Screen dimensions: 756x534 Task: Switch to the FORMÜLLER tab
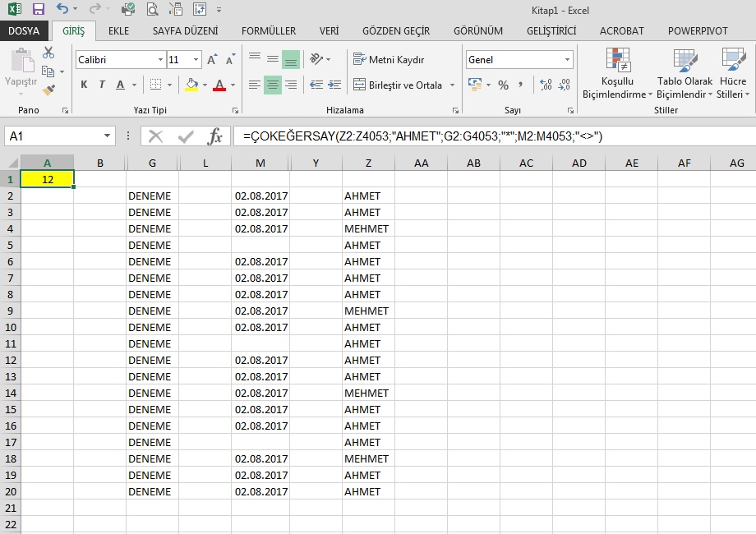pos(269,30)
